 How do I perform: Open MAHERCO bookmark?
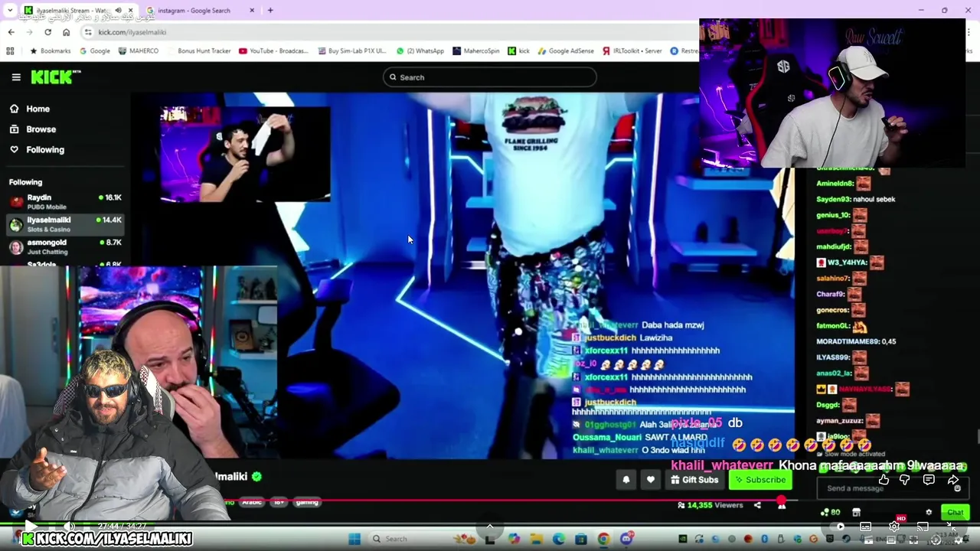pyautogui.click(x=139, y=51)
